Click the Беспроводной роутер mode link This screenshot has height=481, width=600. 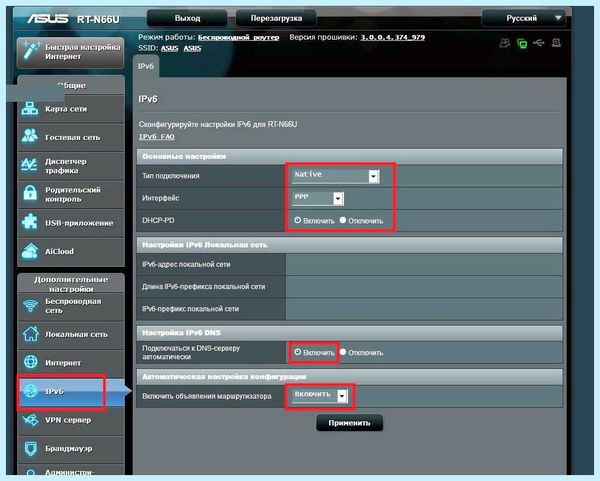click(x=238, y=38)
